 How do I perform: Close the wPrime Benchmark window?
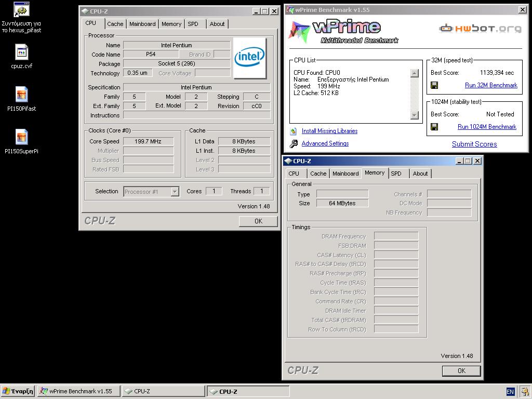(x=523, y=9)
